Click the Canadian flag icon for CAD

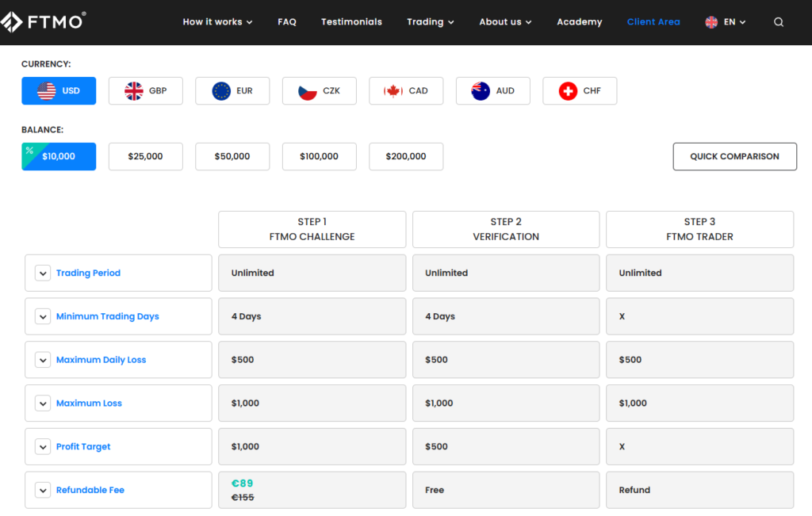click(393, 91)
